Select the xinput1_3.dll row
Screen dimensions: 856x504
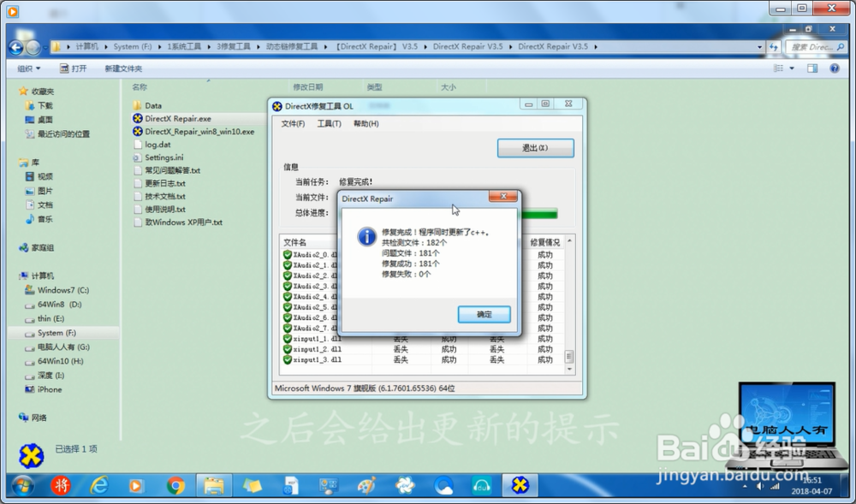[x=422, y=359]
